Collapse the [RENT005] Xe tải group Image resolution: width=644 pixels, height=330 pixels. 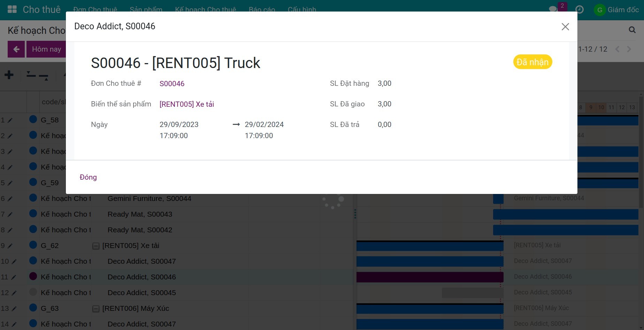(x=96, y=246)
